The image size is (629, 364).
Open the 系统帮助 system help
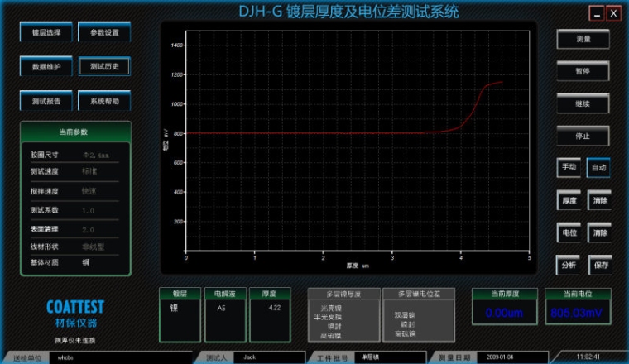click(104, 101)
